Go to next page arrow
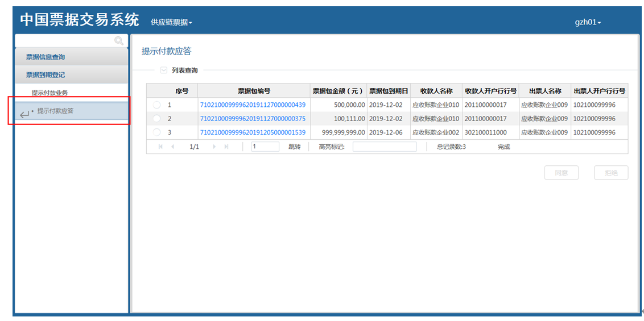This screenshot has width=644, height=321. [214, 147]
